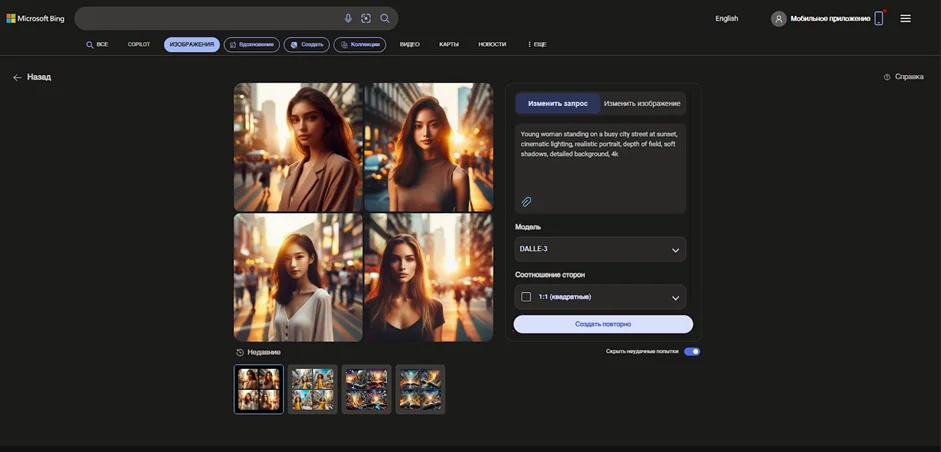Click the Справка help link

pos(909,77)
